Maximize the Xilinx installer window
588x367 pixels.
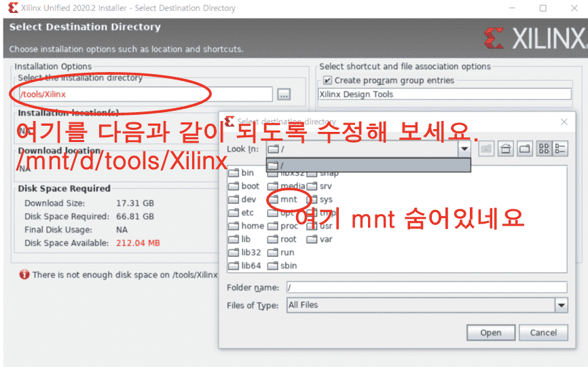543,8
